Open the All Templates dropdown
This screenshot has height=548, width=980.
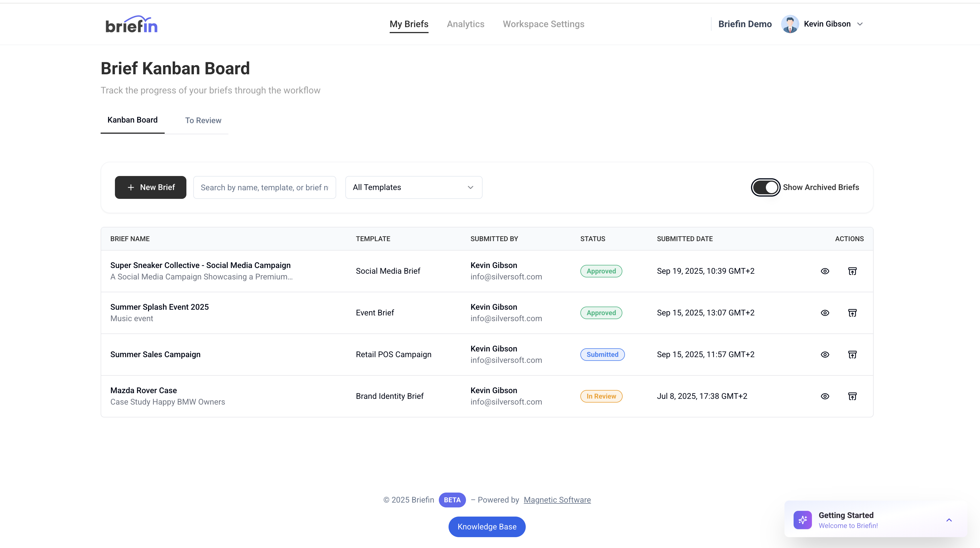pyautogui.click(x=414, y=187)
